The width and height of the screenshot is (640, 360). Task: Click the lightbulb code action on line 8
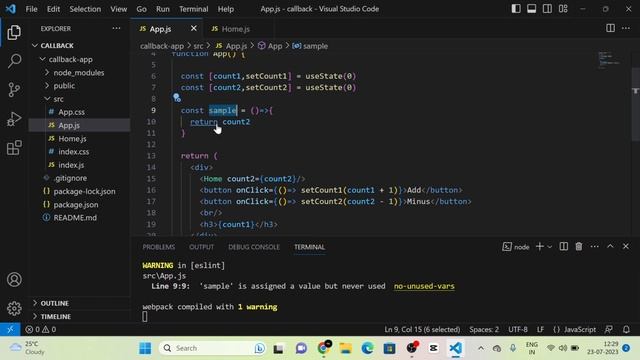(176, 98)
